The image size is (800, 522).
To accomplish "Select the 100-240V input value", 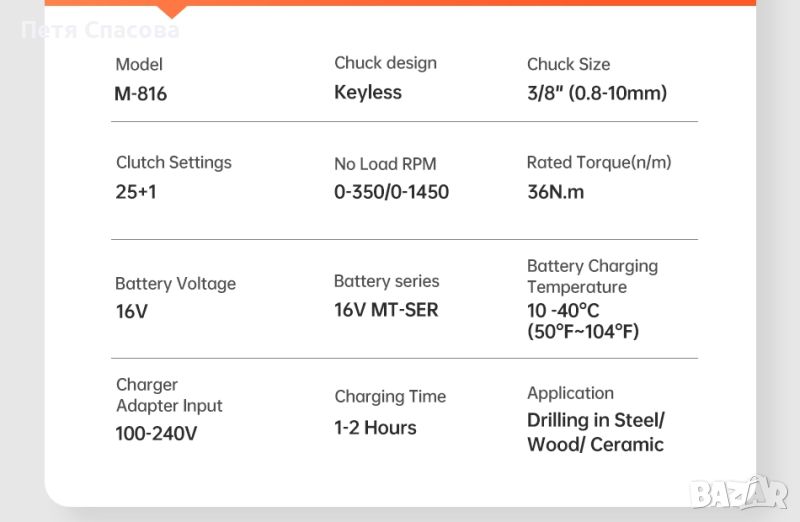I will 156,434.
